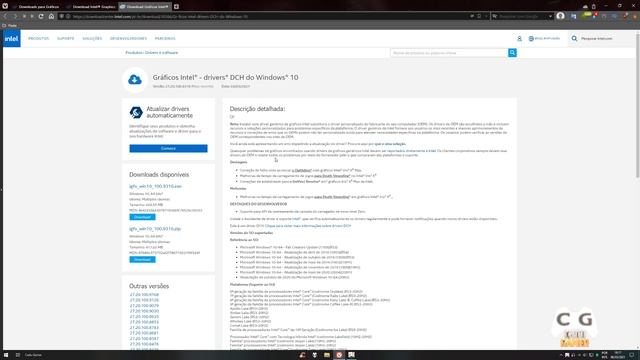
Task: Open version 27.20.100.9030
Action: click(x=144, y=311)
